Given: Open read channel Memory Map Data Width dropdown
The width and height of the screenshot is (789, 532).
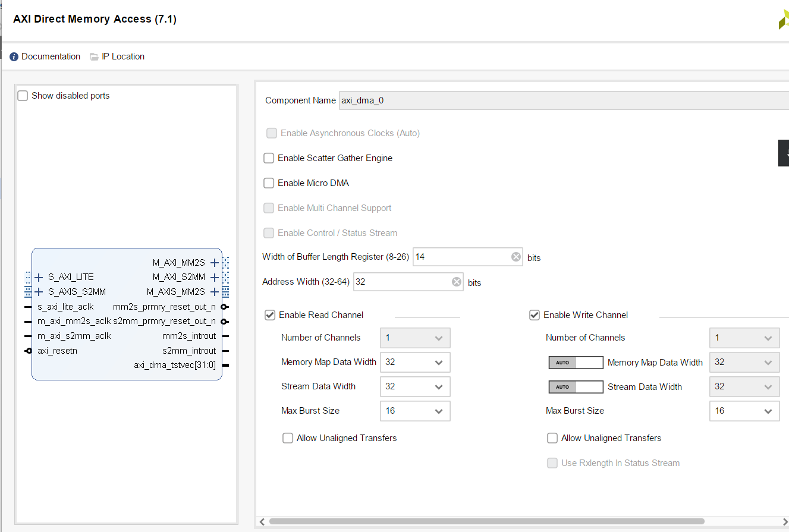Looking at the screenshot, I should click(415, 362).
